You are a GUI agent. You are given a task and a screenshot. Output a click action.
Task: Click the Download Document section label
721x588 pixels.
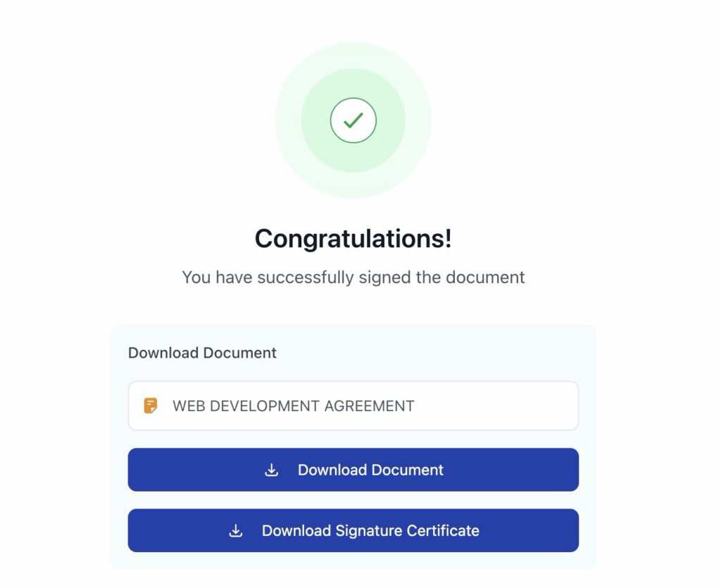(202, 353)
